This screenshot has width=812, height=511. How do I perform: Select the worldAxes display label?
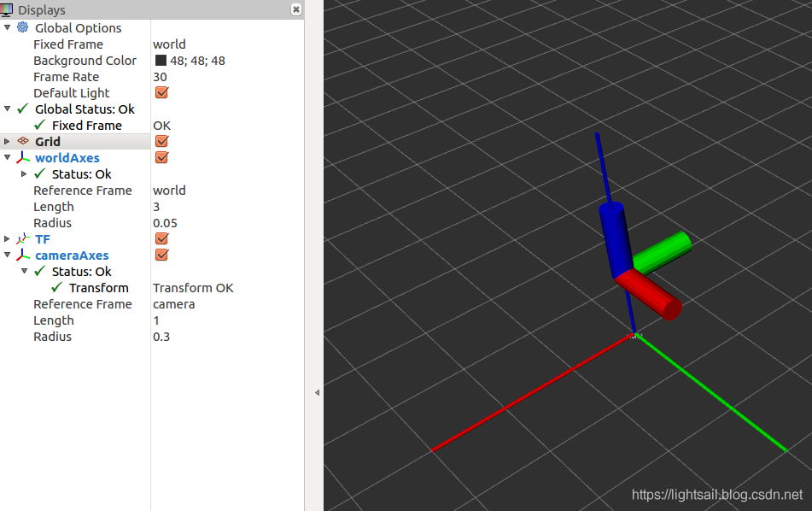(67, 157)
